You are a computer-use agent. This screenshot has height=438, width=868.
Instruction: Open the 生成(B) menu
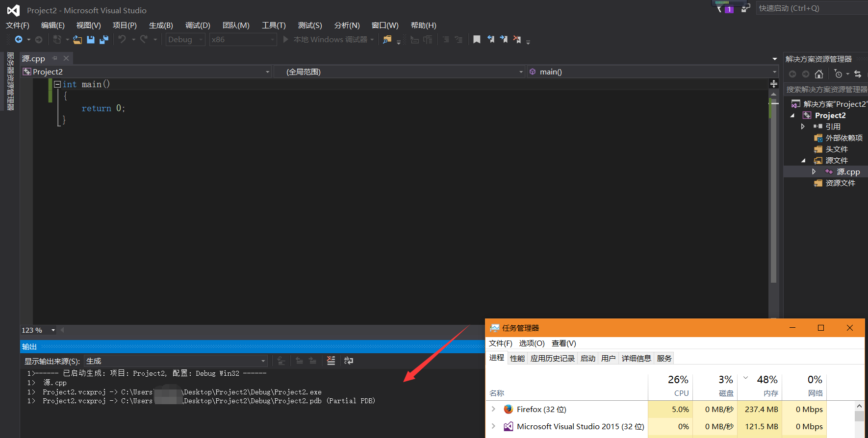tap(161, 25)
